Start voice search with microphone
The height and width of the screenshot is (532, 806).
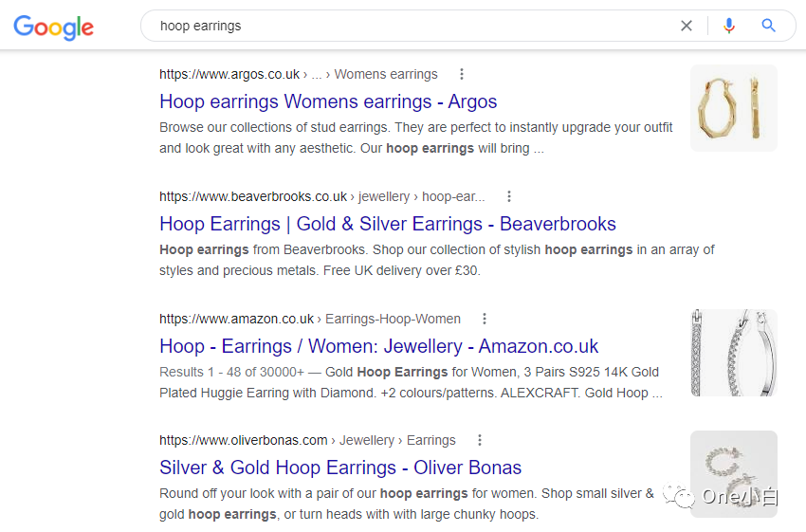728,26
